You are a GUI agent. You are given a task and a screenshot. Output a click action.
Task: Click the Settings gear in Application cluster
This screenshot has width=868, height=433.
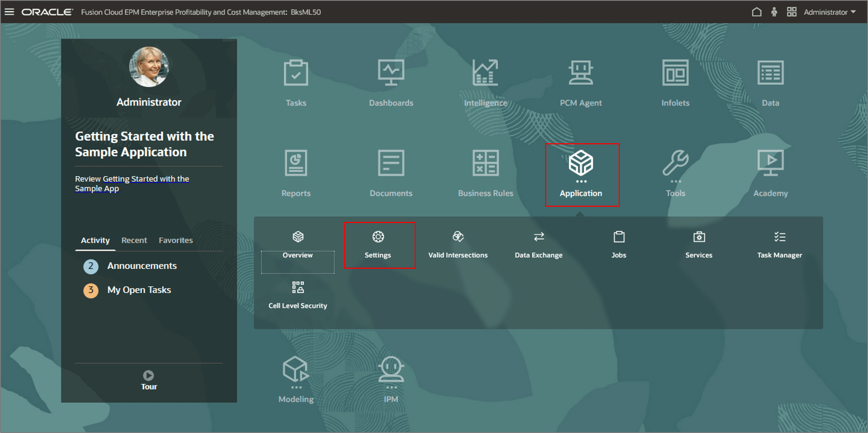[378, 237]
